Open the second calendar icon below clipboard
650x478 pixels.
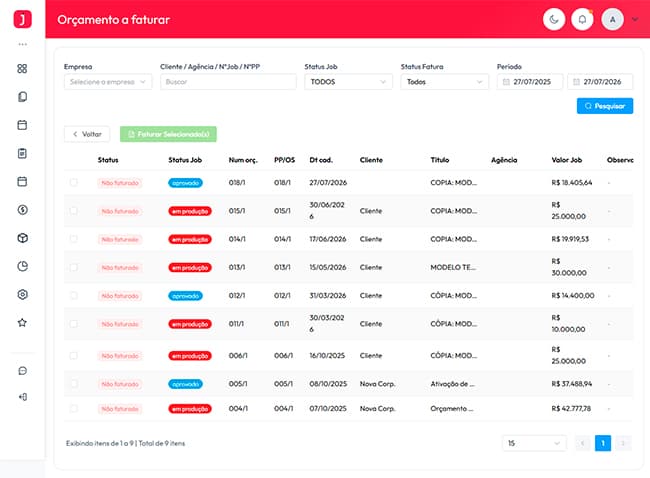click(x=22, y=182)
